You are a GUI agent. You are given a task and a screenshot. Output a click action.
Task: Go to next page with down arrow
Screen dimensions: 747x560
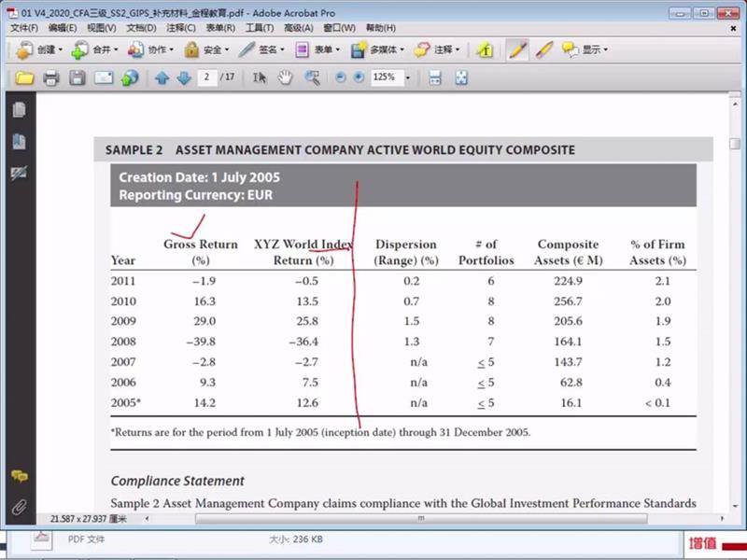(x=183, y=77)
